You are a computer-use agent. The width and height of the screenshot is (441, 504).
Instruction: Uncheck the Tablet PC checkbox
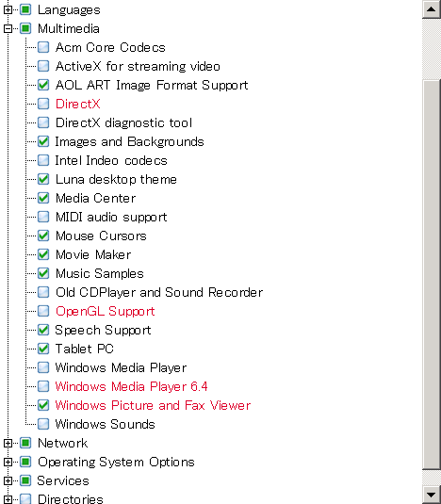43,349
